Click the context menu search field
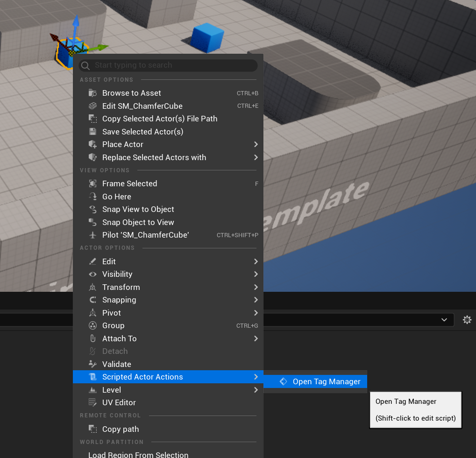The image size is (476, 458). (173, 65)
